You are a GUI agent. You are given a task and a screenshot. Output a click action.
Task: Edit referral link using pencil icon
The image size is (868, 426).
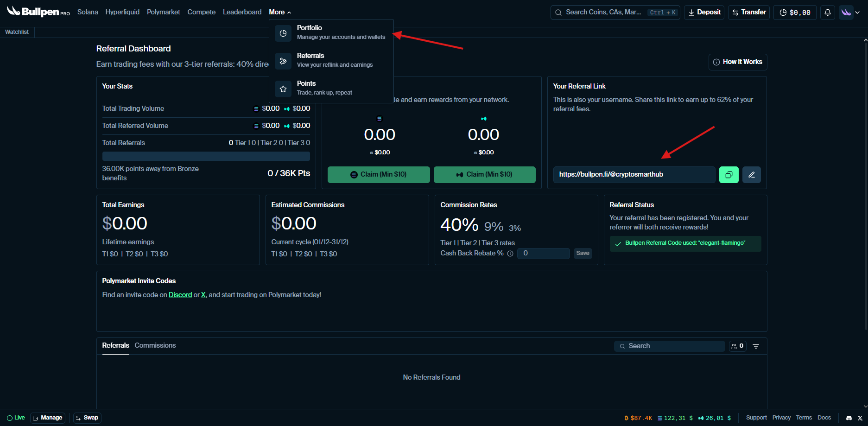pos(751,175)
